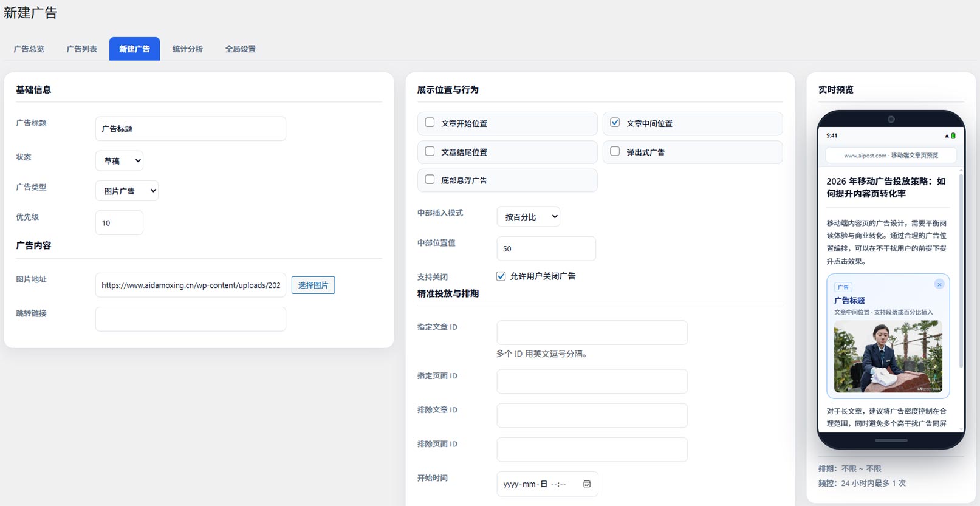Screen dimensions: 980x506
Task: Click the phone preview URL bar
Action: click(x=891, y=156)
